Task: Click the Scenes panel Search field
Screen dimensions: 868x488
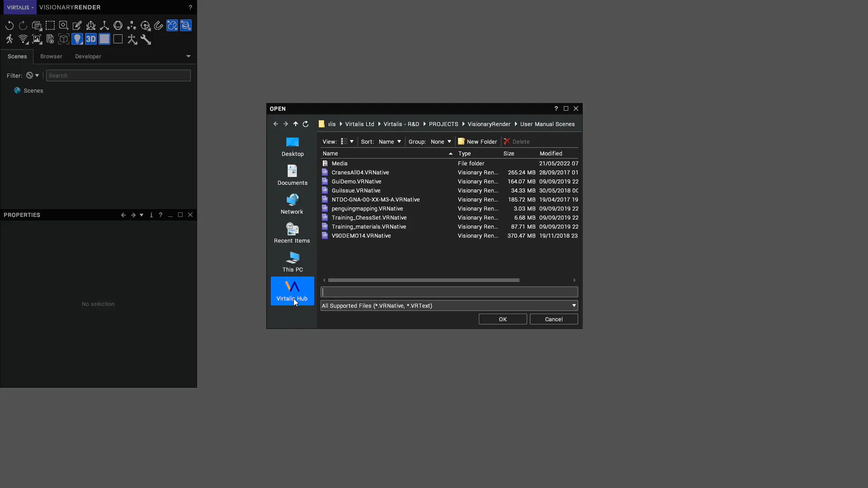Action: click(118, 75)
